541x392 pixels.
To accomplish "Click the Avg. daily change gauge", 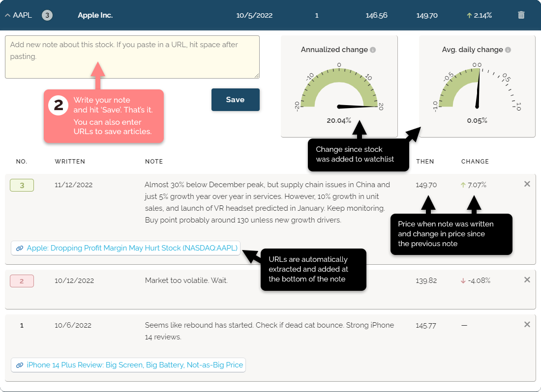I will tap(477, 88).
